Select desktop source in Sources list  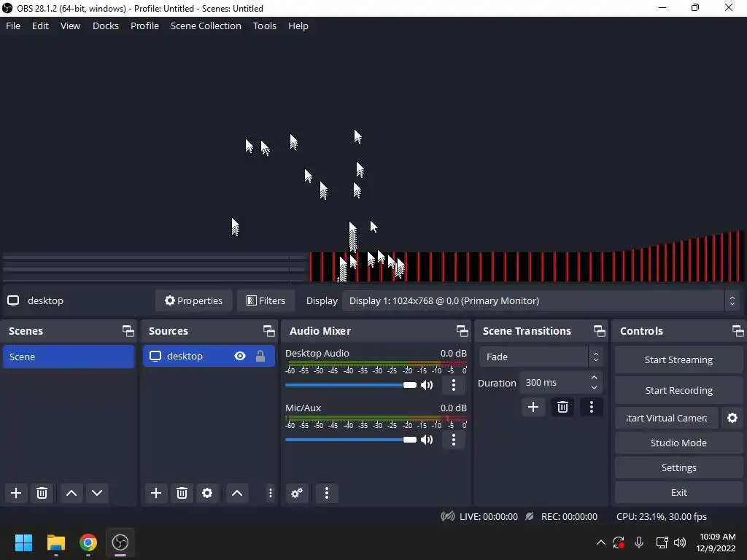click(209, 356)
